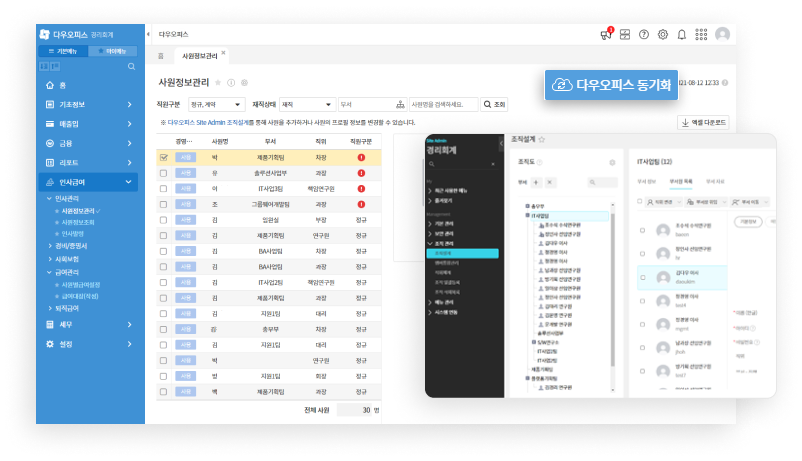The image size is (802, 461).
Task: Check the 솔루션사업부 row checkbox
Action: coord(164,173)
